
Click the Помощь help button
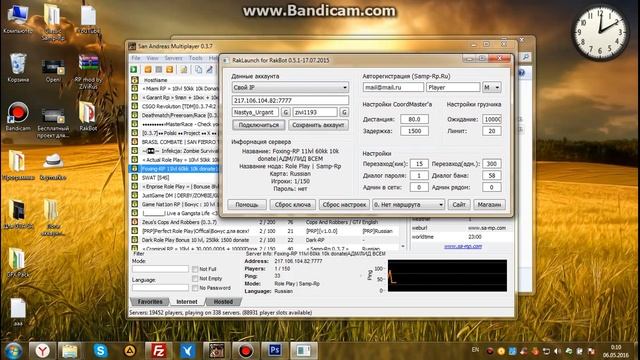coord(247,204)
